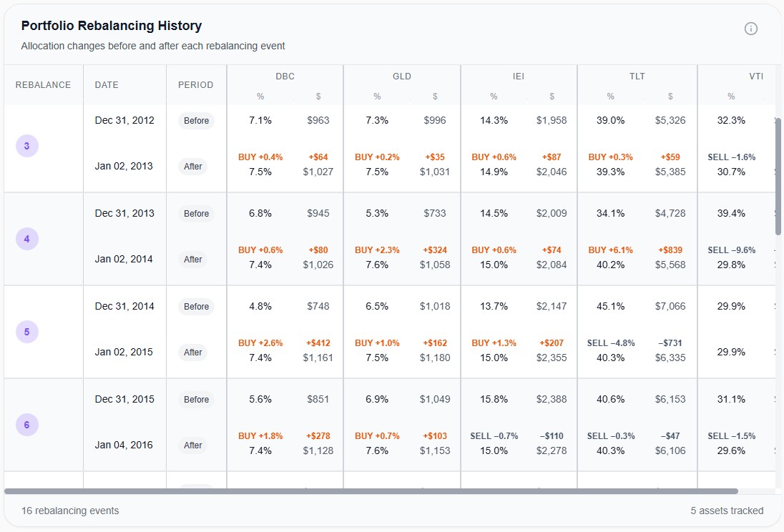This screenshot has width=784, height=532.
Task: Select rebalance event badge 3
Action: (x=27, y=145)
